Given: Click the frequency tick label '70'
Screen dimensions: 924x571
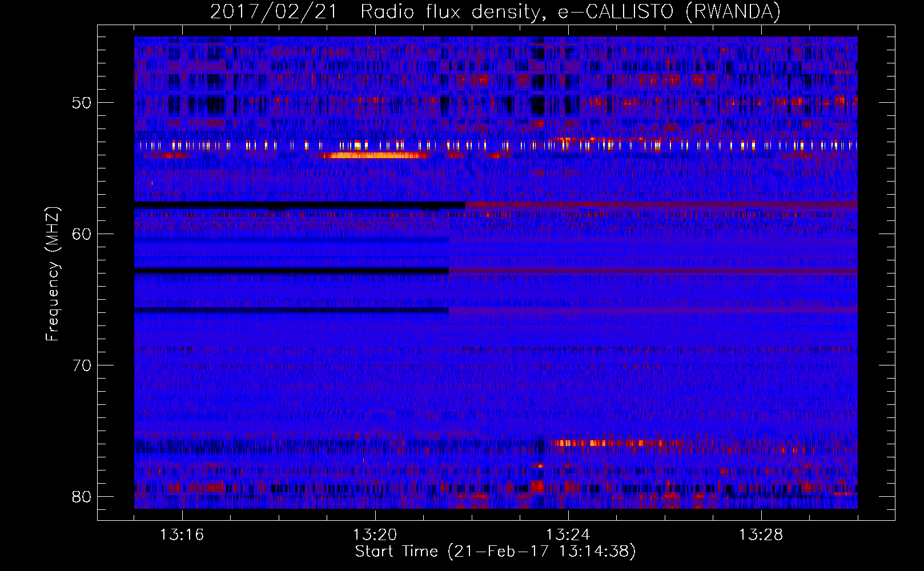Looking at the screenshot, I should point(82,365).
